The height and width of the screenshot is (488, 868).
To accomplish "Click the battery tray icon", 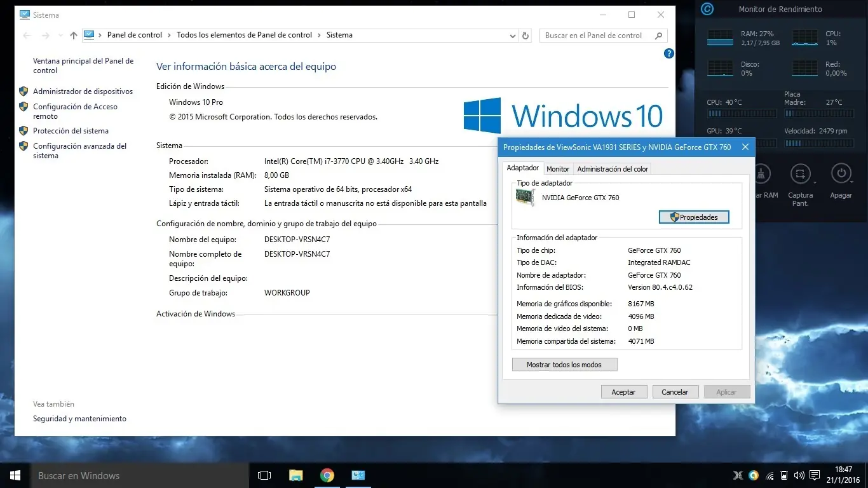I will point(784,475).
